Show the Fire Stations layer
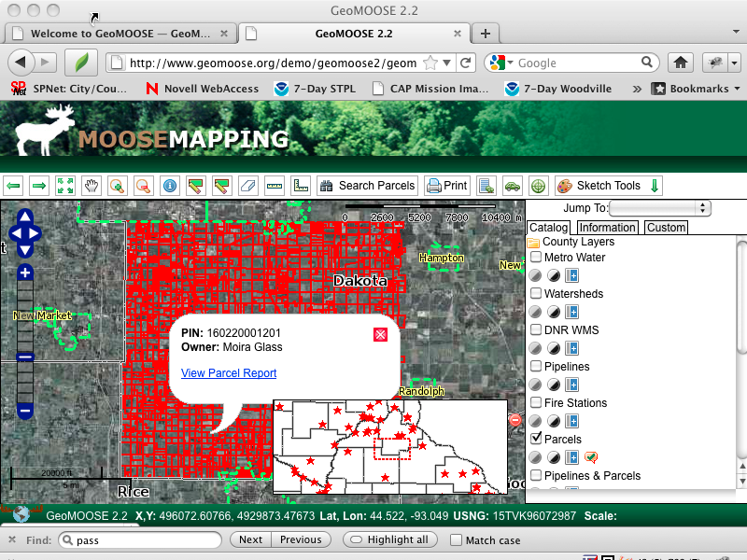The width and height of the screenshot is (747, 560). (x=536, y=402)
